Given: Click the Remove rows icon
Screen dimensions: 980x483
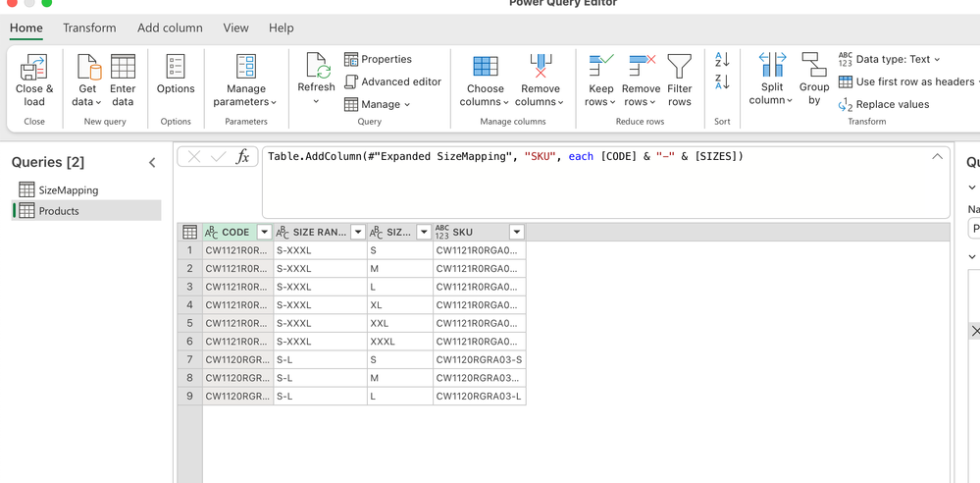Looking at the screenshot, I should [642, 67].
